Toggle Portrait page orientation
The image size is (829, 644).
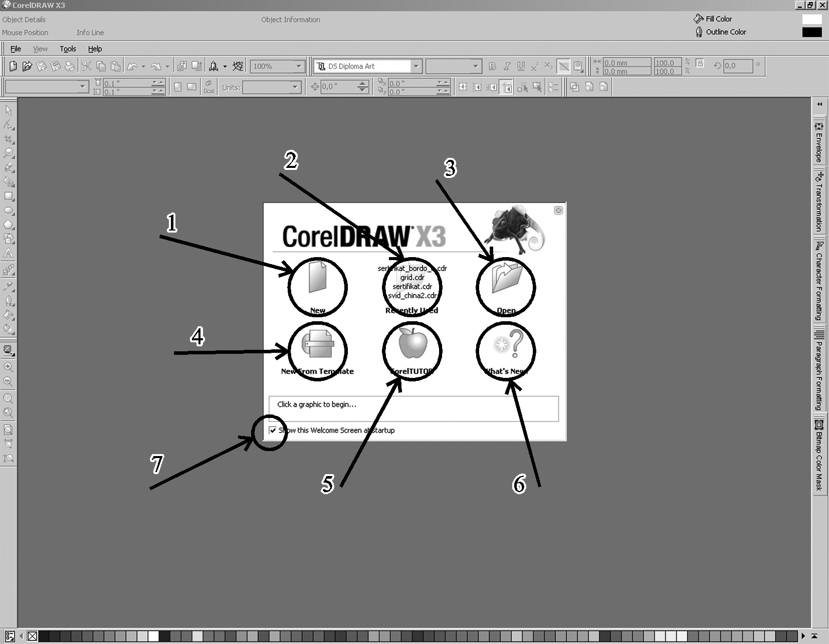pyautogui.click(x=177, y=87)
